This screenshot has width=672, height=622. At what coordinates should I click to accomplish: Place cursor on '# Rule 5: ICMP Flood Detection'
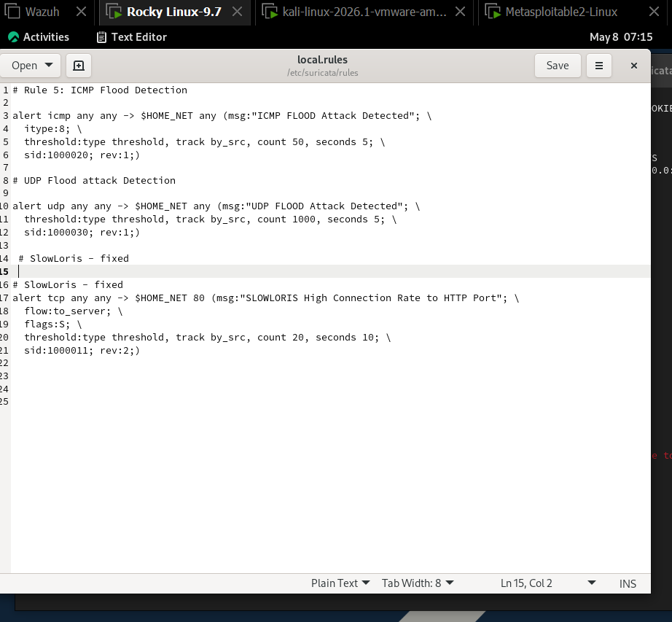100,90
